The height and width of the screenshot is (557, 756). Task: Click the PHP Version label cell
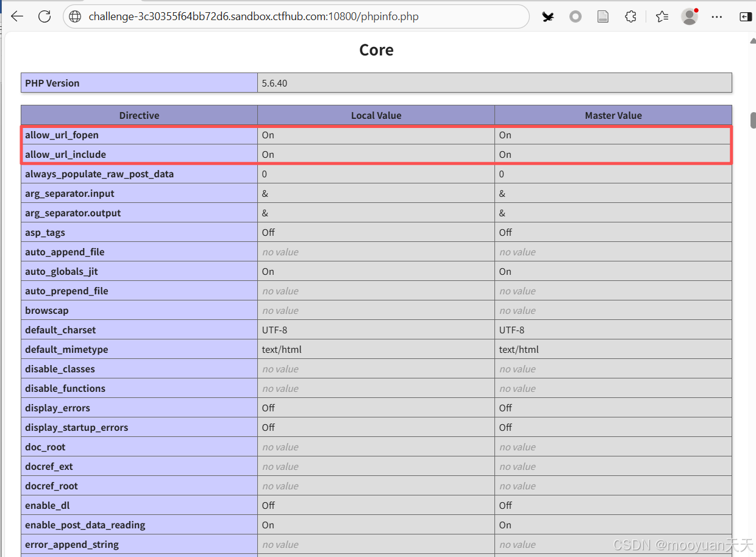(139, 83)
